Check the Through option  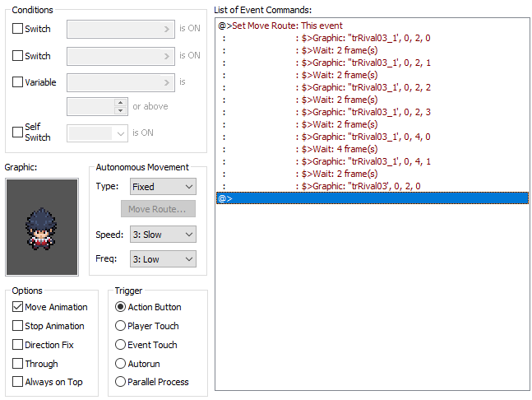pos(18,364)
